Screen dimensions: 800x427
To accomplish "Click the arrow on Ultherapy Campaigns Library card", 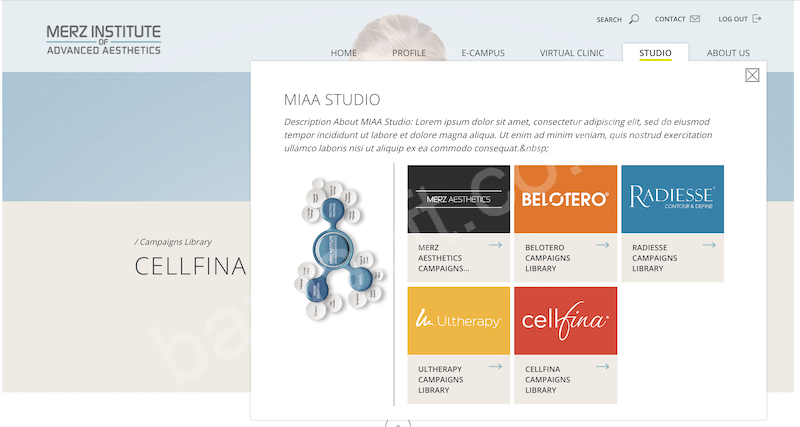I will coord(495,366).
